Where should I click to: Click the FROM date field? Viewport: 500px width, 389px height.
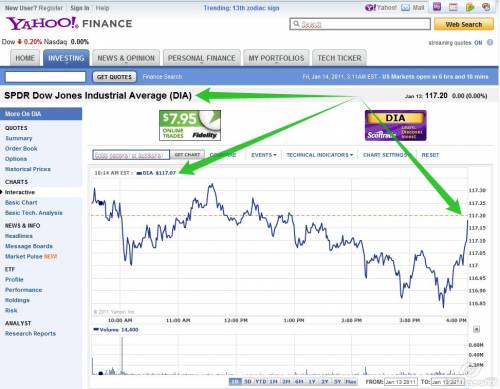point(401,382)
